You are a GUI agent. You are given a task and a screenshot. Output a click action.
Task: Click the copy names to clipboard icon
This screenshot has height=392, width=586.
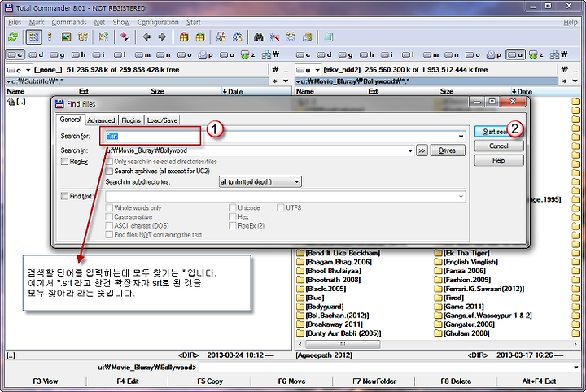click(x=308, y=37)
